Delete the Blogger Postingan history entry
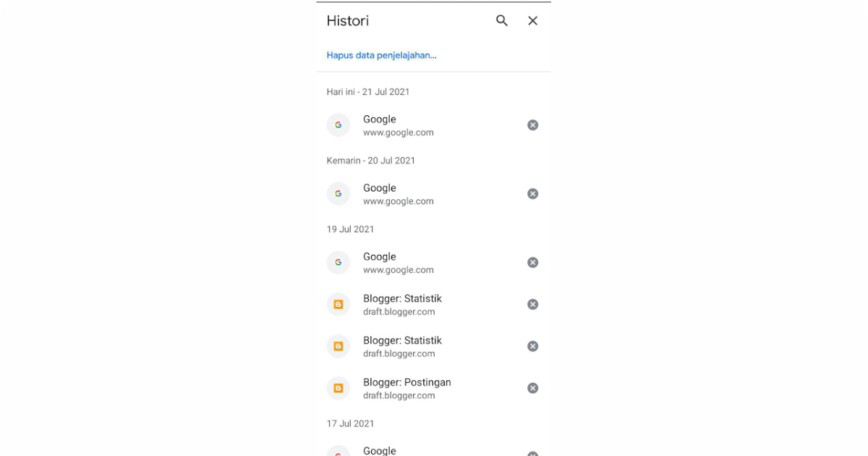 click(x=532, y=387)
